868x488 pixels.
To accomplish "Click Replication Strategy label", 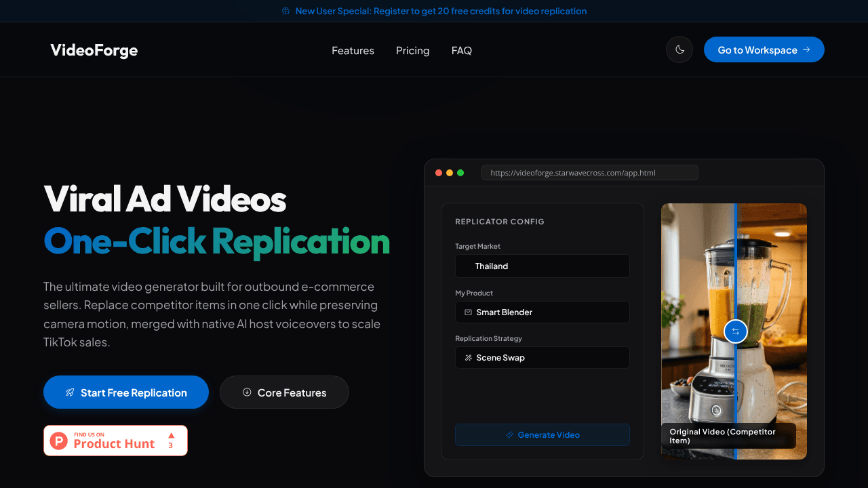I will (x=488, y=338).
